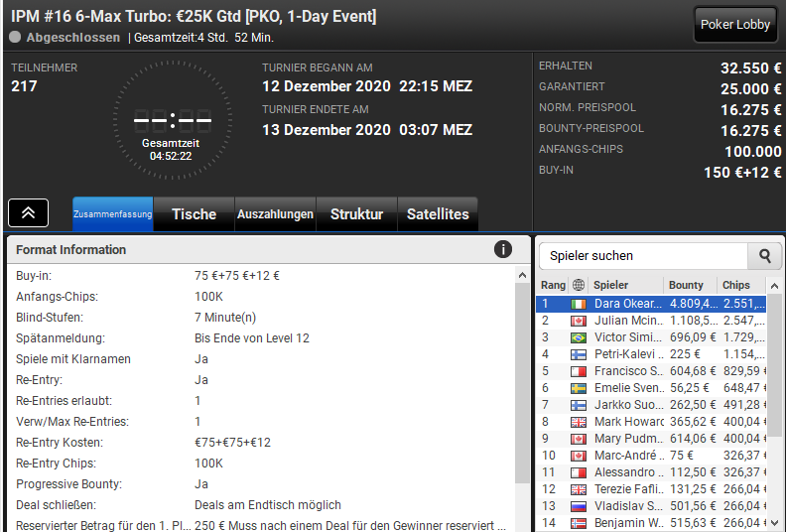Viewport: 786px width, 532px height.
Task: Click the gray Abgeschlossen status indicator
Action: point(15,37)
